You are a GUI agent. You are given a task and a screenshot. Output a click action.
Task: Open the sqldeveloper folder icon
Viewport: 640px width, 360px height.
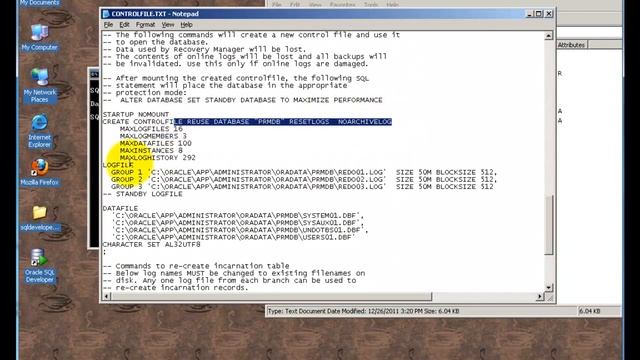(39, 218)
